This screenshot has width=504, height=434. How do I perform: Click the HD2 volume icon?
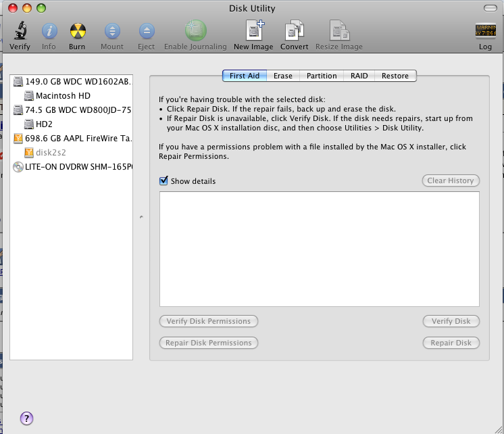point(29,124)
